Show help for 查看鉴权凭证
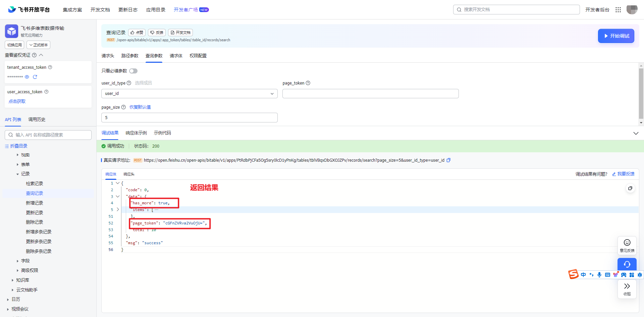644x317 pixels. [x=34, y=55]
